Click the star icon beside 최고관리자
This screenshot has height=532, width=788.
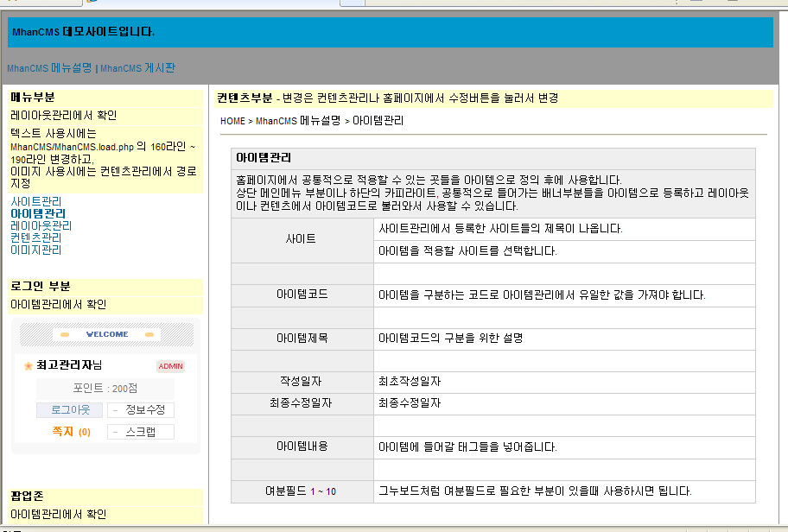point(28,366)
